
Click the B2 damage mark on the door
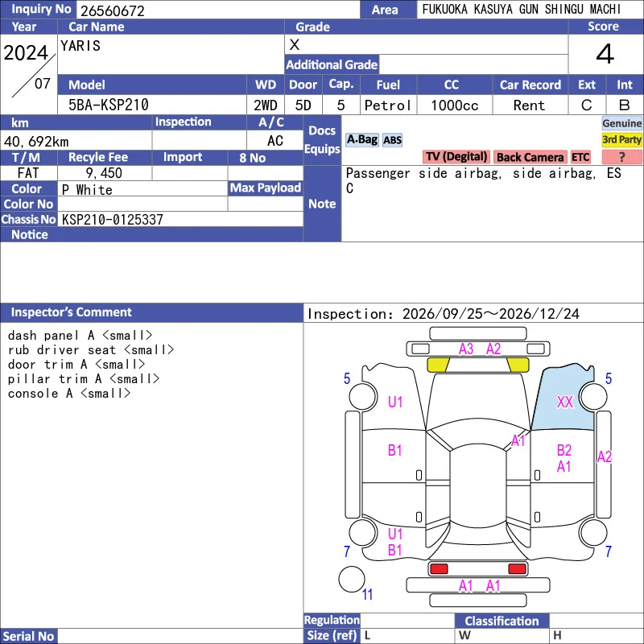click(564, 451)
